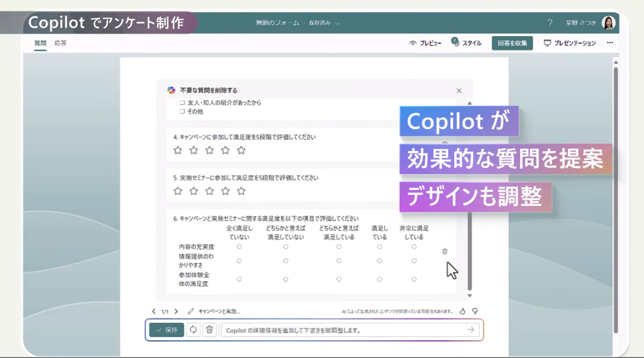Select second star on question 5
Image resolution: width=644 pixels, height=358 pixels.
click(x=194, y=191)
